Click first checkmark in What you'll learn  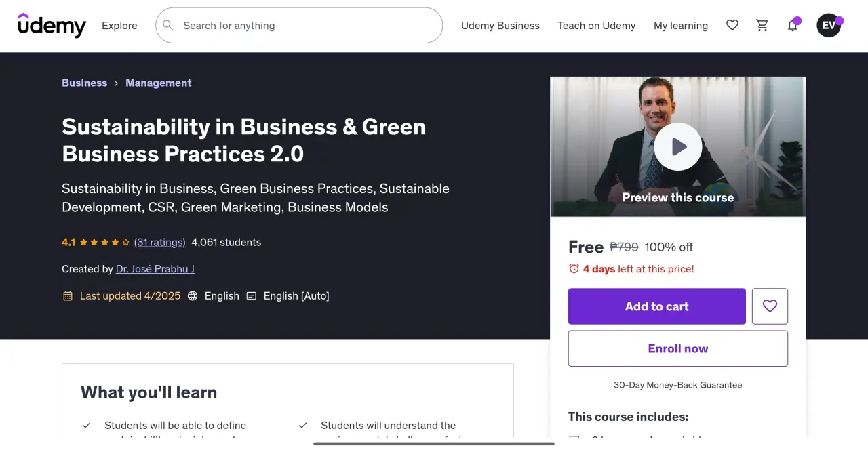coord(87,426)
